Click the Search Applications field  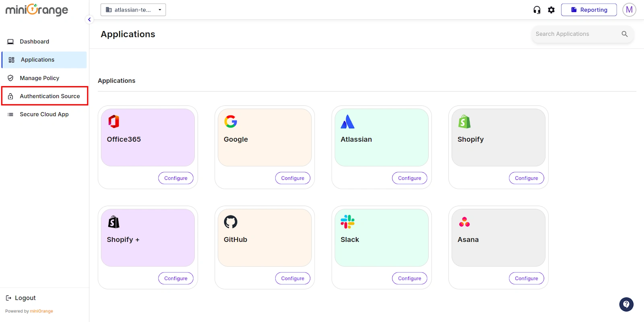(x=582, y=34)
